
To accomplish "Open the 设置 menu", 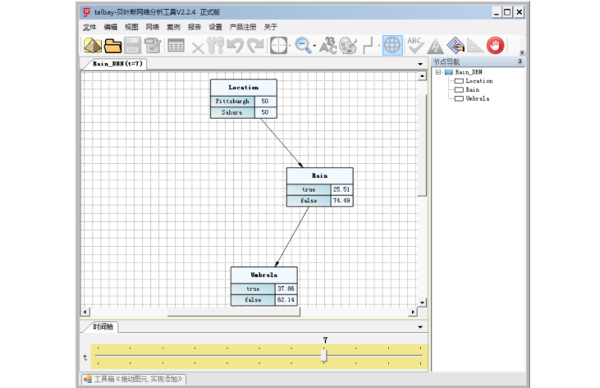I will pos(215,27).
